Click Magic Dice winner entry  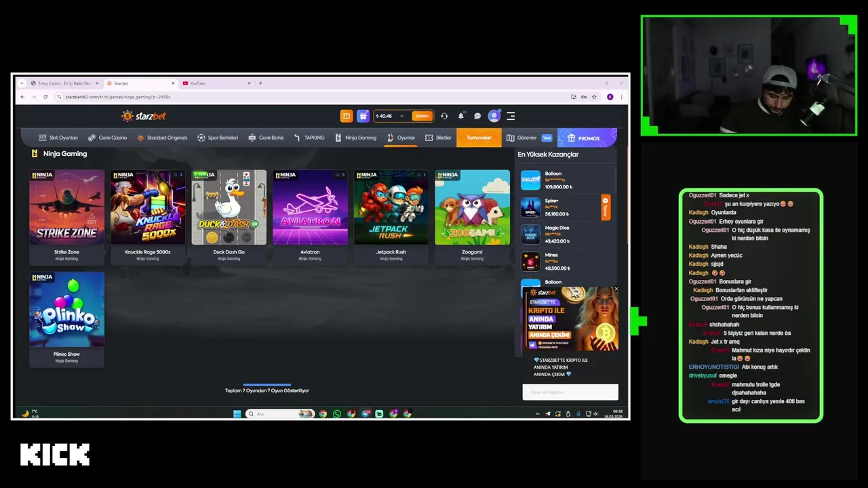tap(565, 234)
